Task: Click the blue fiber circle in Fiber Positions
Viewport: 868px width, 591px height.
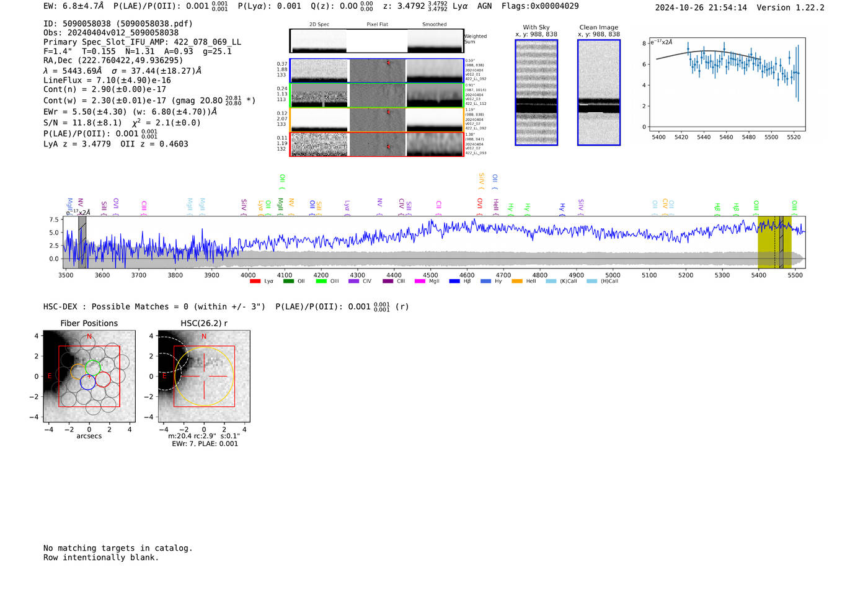Action: point(88,382)
